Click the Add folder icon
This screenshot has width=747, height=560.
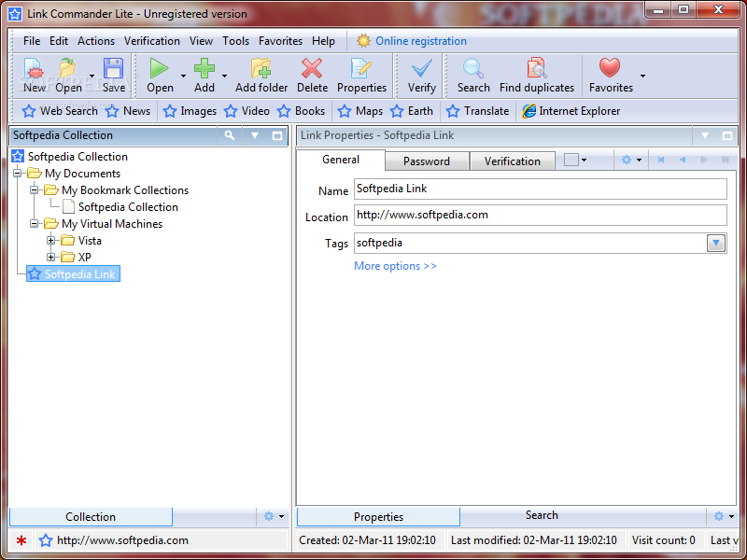click(261, 76)
